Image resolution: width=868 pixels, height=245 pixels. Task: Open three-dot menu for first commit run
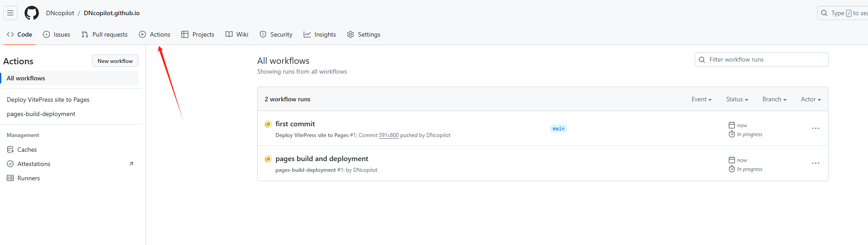(x=816, y=129)
